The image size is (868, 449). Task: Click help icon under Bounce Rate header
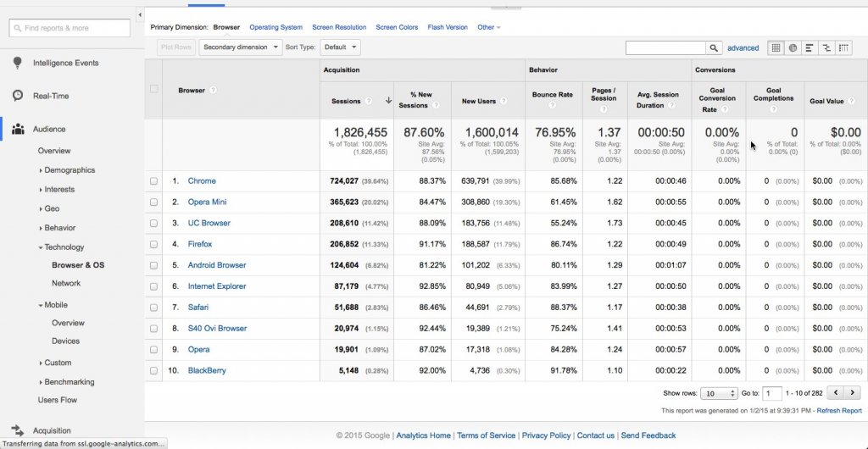(x=552, y=105)
